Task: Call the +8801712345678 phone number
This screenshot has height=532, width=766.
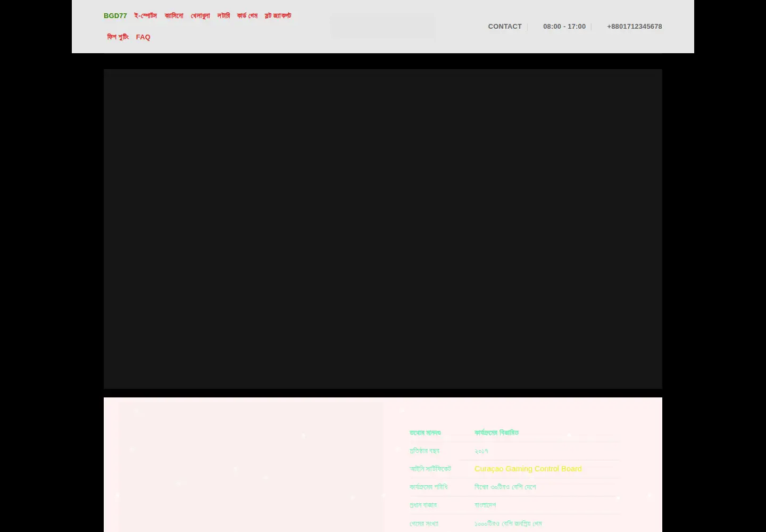Action: pos(635,27)
